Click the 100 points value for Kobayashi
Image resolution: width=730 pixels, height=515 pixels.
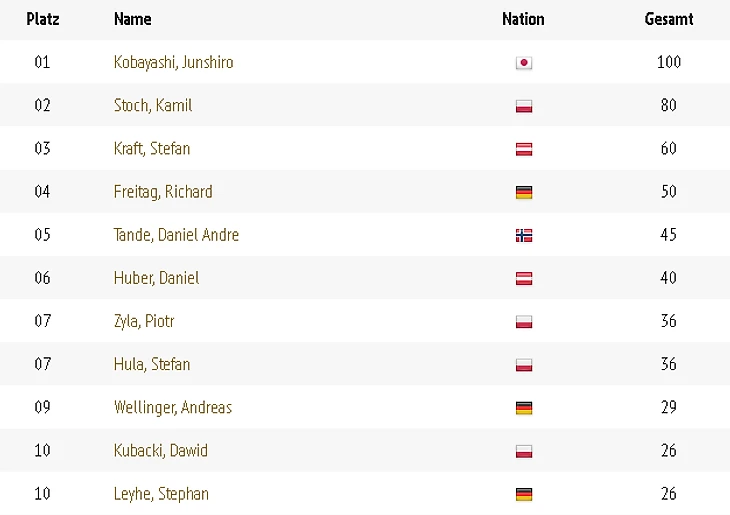click(669, 62)
